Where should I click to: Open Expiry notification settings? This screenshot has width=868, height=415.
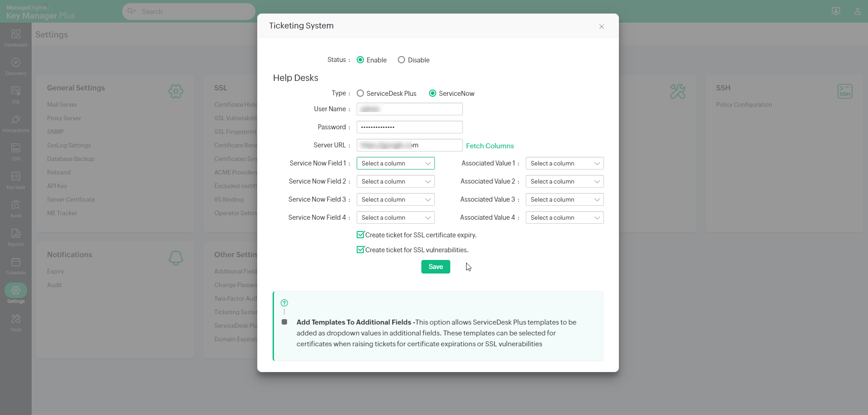(x=56, y=271)
